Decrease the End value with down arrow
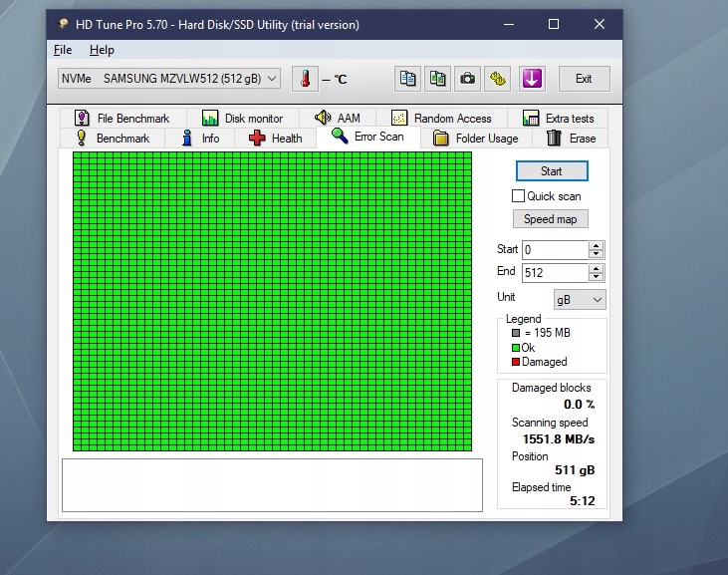Image resolution: width=728 pixels, height=575 pixels. coord(596,276)
